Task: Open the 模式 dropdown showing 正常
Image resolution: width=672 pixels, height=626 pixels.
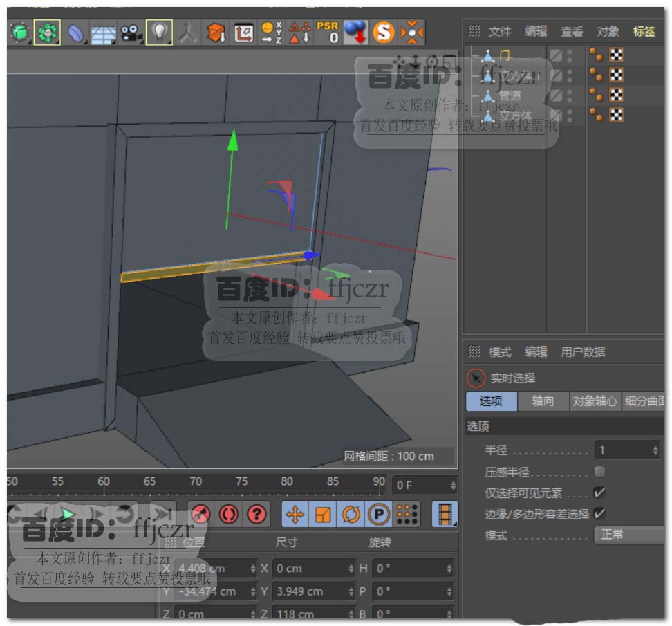Action: click(x=629, y=535)
